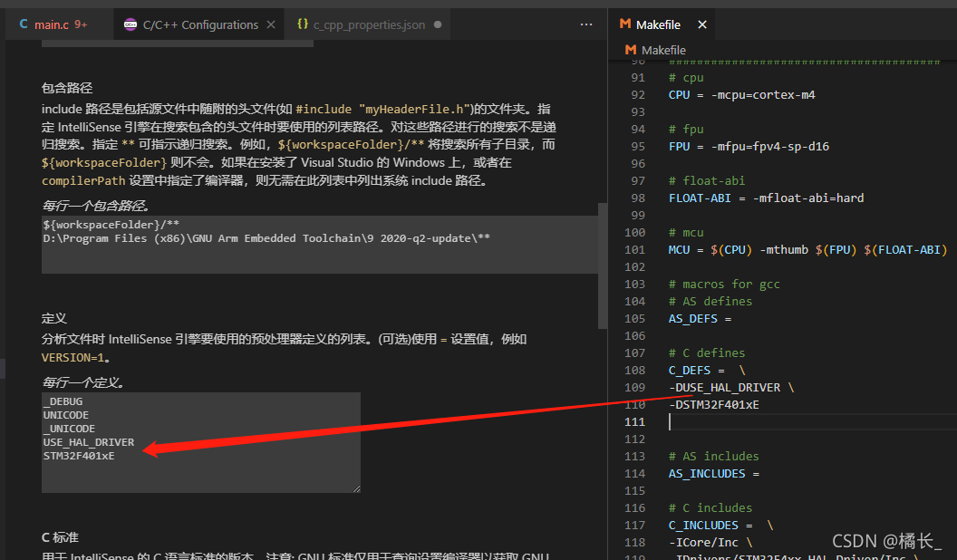Click the C file icon on main.c tab

click(24, 24)
